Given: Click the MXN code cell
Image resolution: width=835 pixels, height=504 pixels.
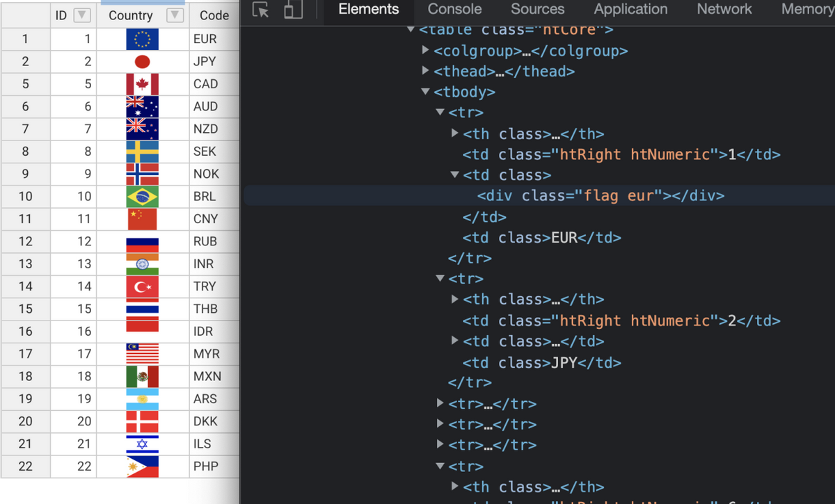Looking at the screenshot, I should pyautogui.click(x=214, y=376).
